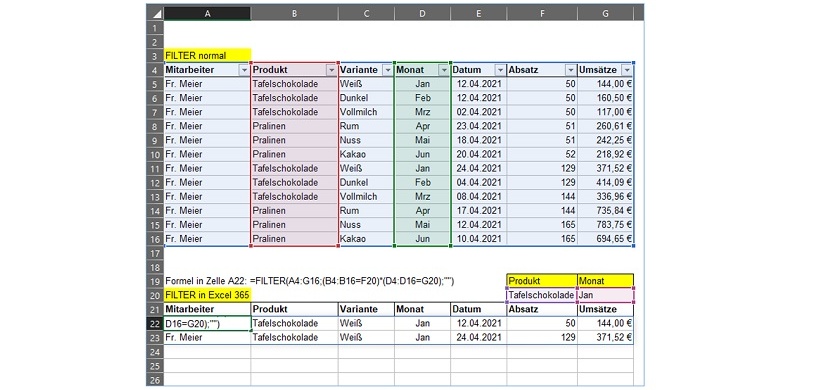Select cell 735,84 €
The width and height of the screenshot is (820, 390).
pos(606,211)
